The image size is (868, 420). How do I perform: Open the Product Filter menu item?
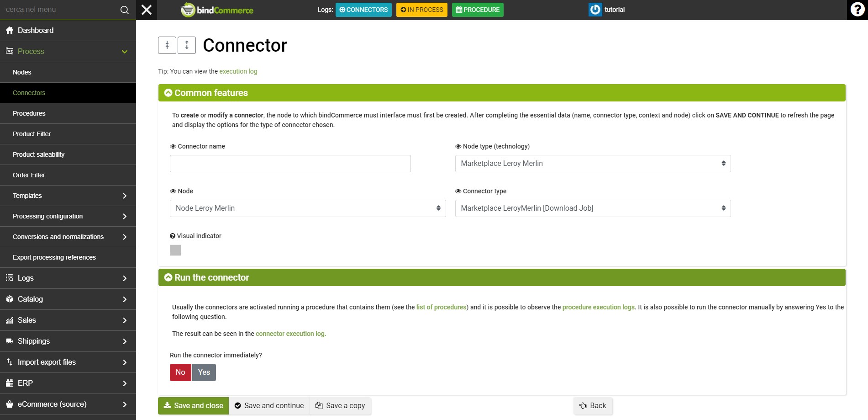tap(68, 134)
